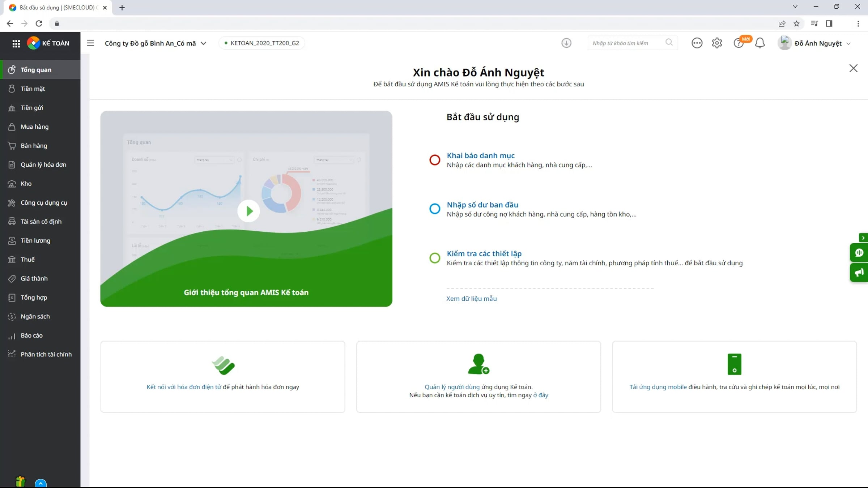The height and width of the screenshot is (488, 868).
Task: Play the AMIS Kế toán intro video
Action: click(248, 211)
